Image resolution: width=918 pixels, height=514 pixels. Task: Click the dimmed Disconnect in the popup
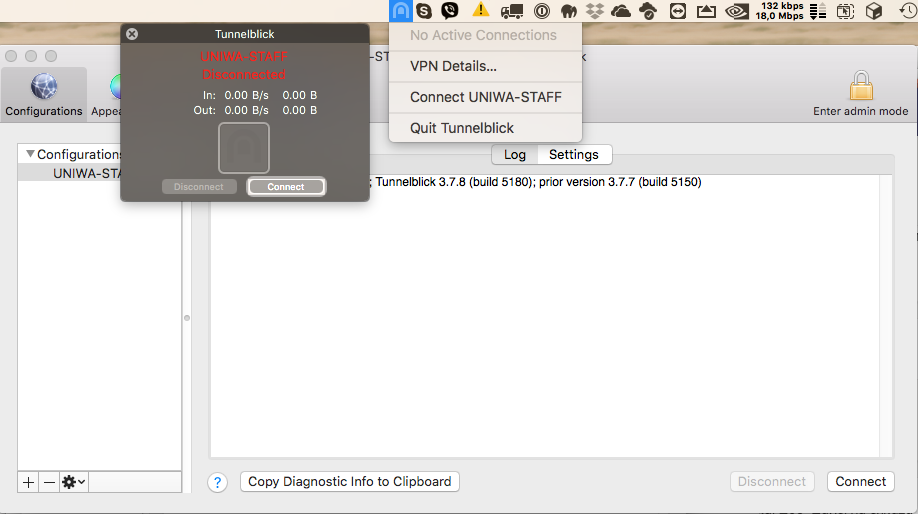coord(198,187)
